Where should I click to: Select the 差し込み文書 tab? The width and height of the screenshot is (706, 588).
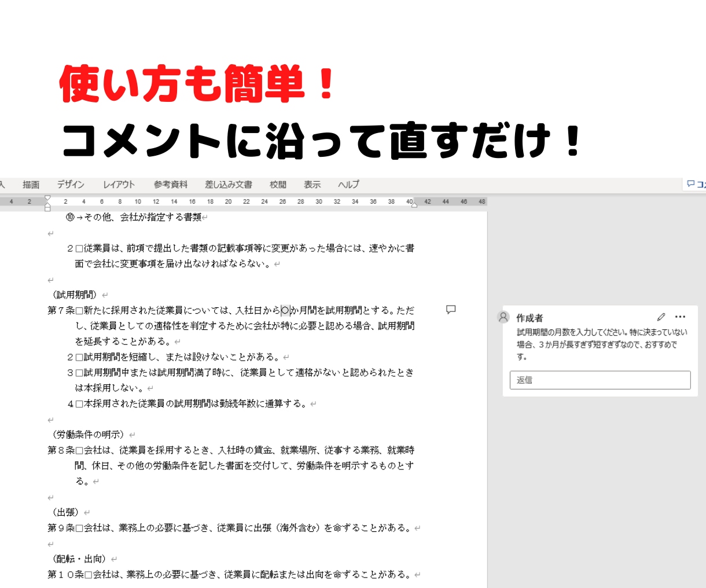pos(229,185)
